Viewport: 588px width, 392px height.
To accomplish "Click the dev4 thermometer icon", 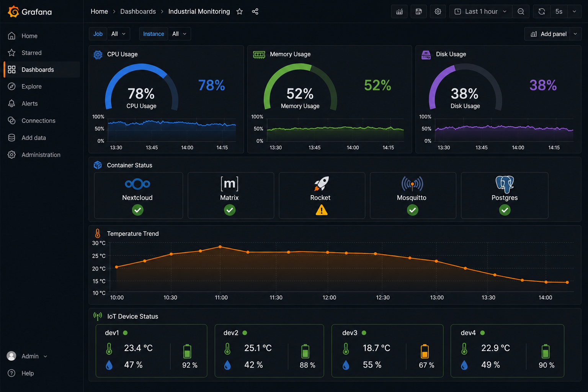I will coord(464,349).
